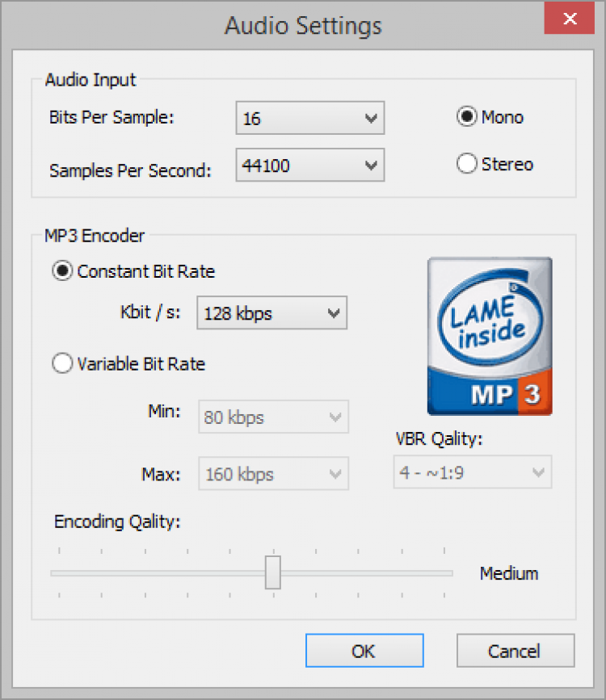The image size is (606, 700).
Task: Open the Min 80 kbps dropdown
Action: click(273, 417)
